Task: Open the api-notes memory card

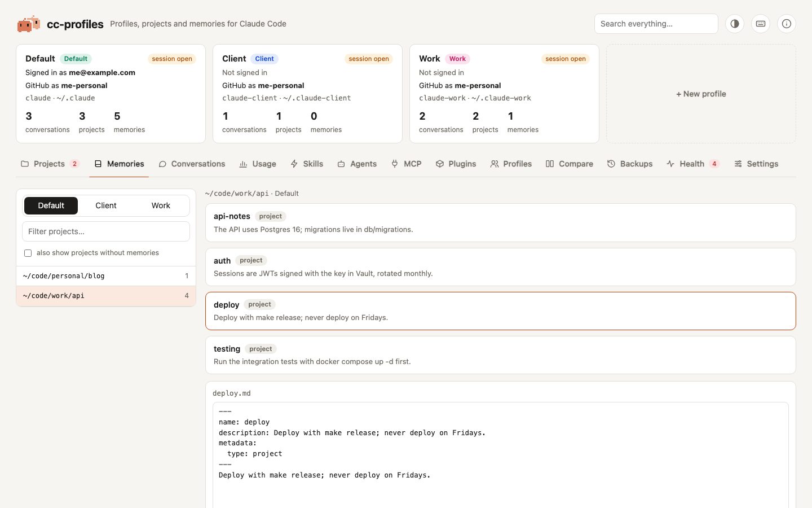Action: point(501,223)
